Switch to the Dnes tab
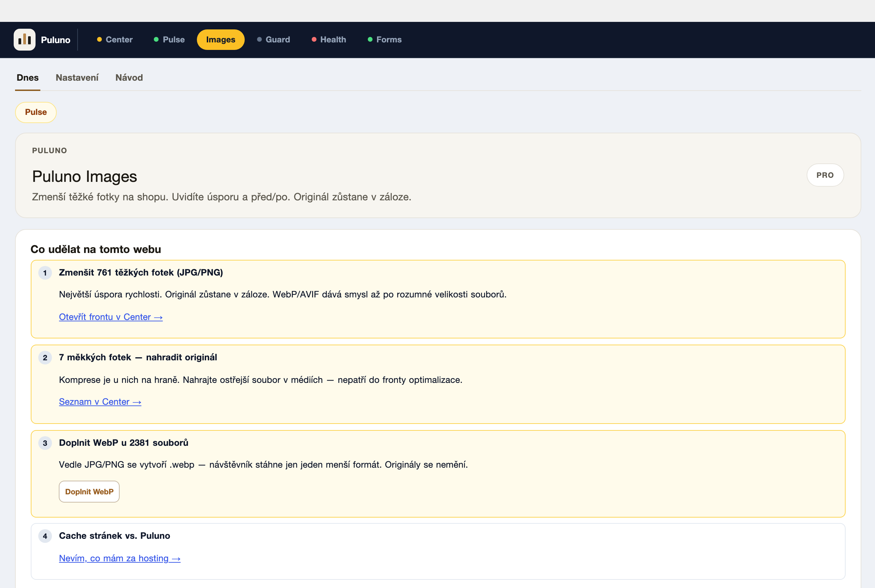Image resolution: width=875 pixels, height=588 pixels. [x=28, y=78]
